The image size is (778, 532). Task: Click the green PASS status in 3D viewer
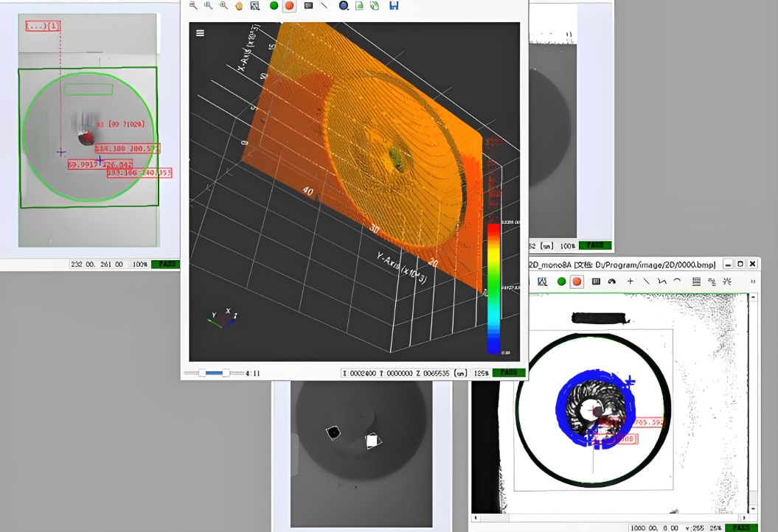508,373
